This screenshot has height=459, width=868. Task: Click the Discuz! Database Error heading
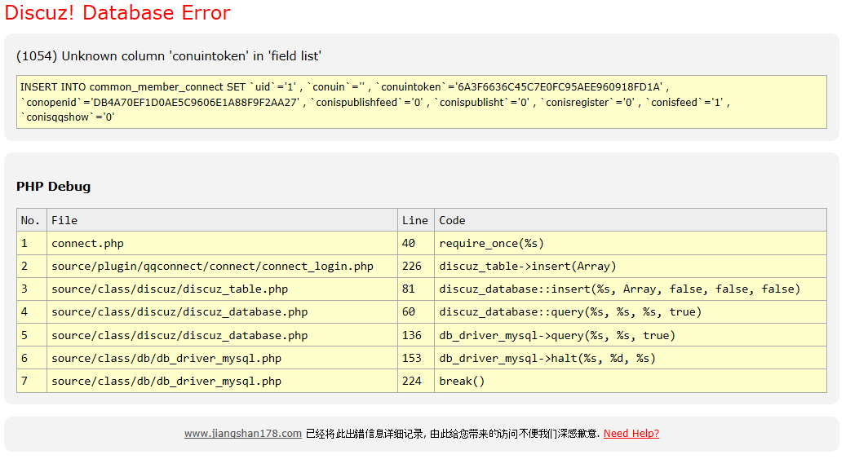[x=117, y=13]
